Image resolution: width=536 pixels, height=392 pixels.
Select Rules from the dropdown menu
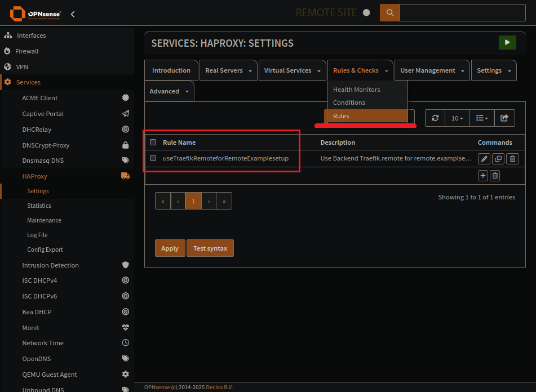[367, 116]
